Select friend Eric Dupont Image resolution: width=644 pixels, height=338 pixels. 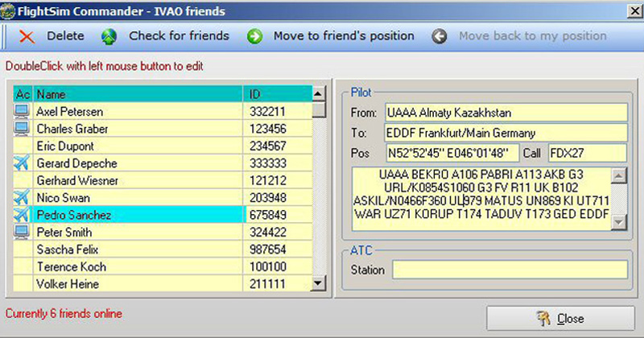click(x=138, y=146)
